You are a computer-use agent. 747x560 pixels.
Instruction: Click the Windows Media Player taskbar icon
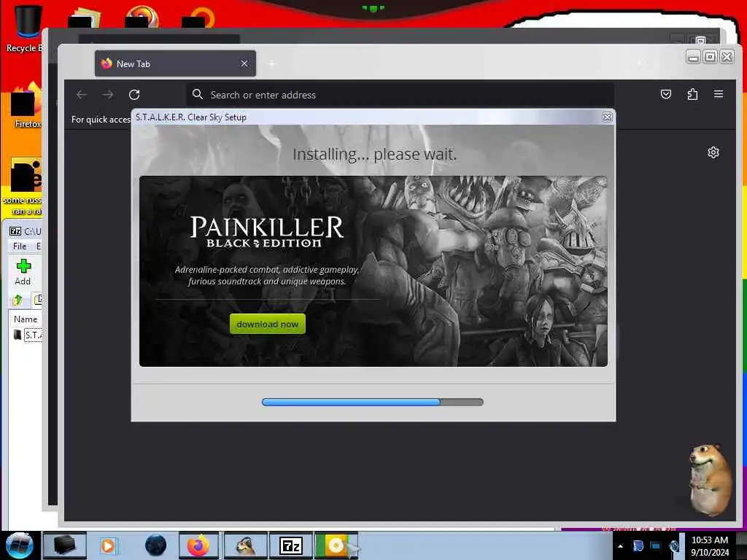[108, 545]
